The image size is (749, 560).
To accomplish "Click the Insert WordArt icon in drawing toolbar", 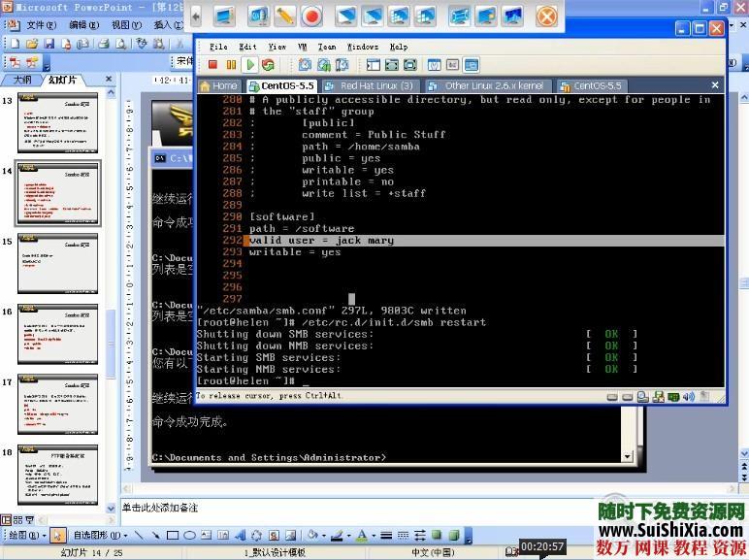I will (x=240, y=535).
